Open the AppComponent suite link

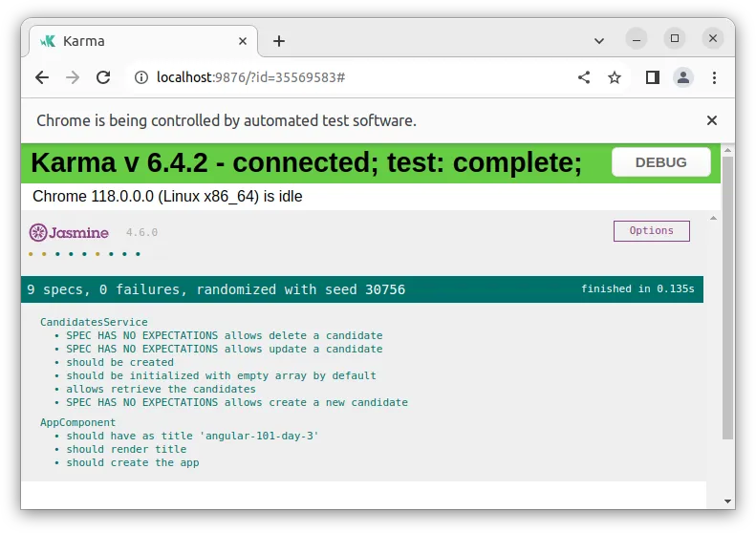tap(77, 422)
